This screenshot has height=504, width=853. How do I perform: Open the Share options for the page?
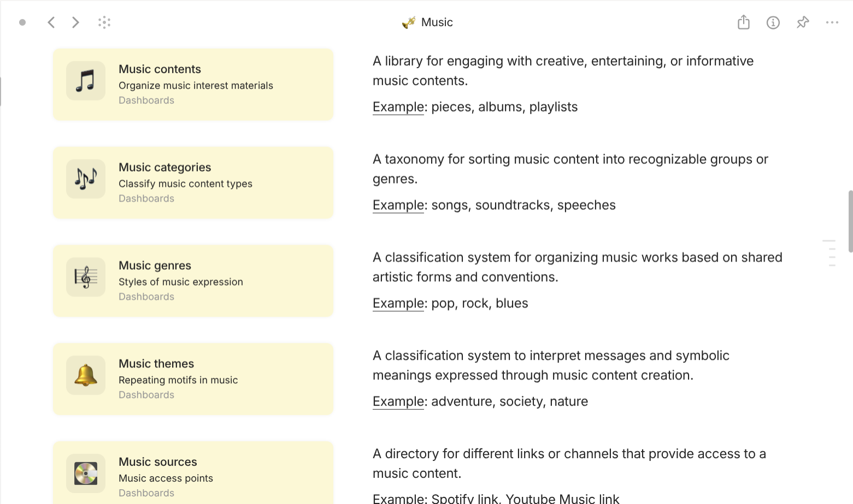tap(743, 22)
